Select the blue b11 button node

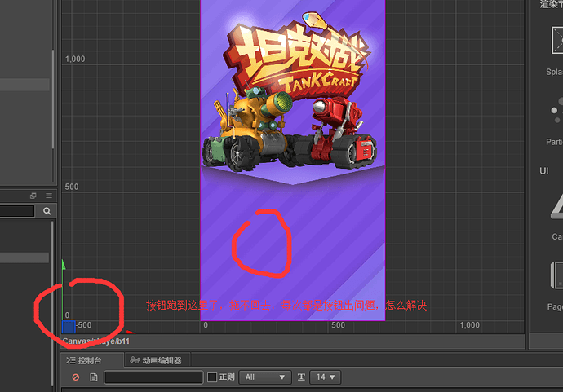[x=69, y=327]
